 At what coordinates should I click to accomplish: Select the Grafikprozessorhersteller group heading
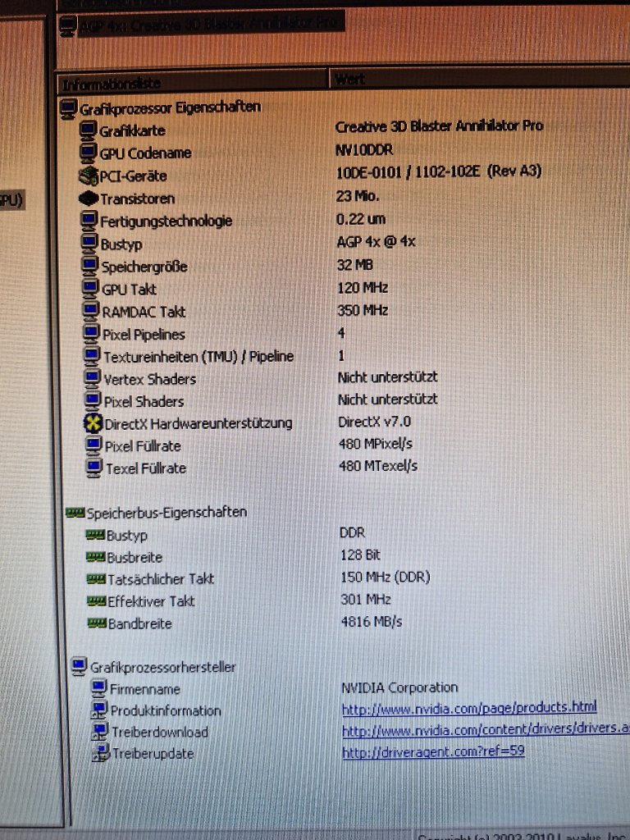tap(163, 668)
